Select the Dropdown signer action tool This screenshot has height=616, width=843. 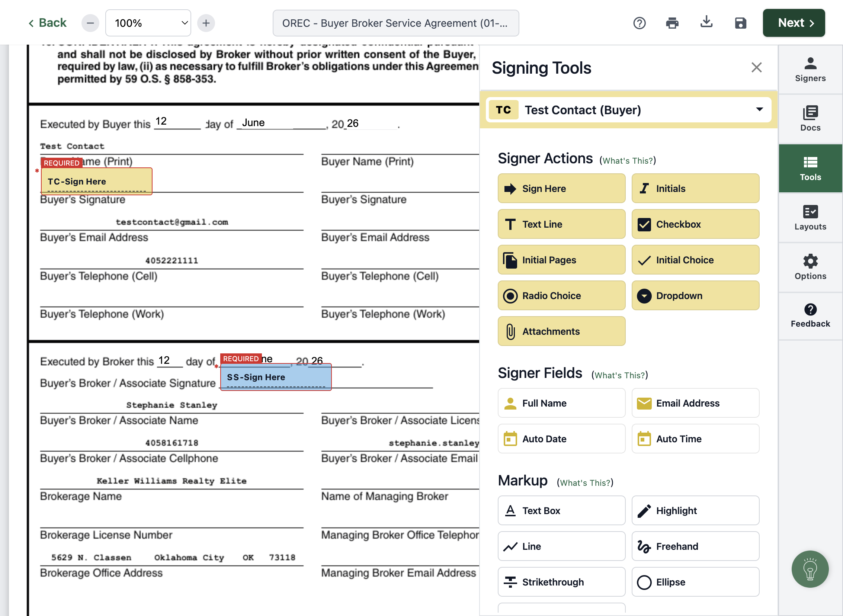[x=695, y=296]
